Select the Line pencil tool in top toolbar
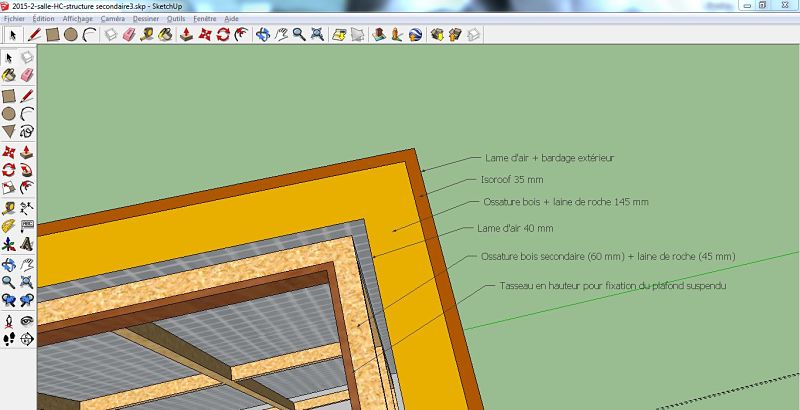Image resolution: width=800 pixels, height=410 pixels. (35, 34)
